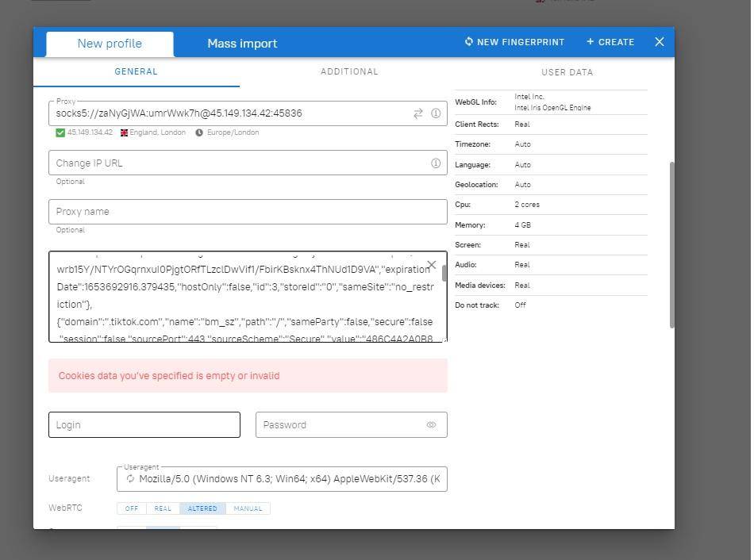Switch to the New profile tab

click(110, 44)
